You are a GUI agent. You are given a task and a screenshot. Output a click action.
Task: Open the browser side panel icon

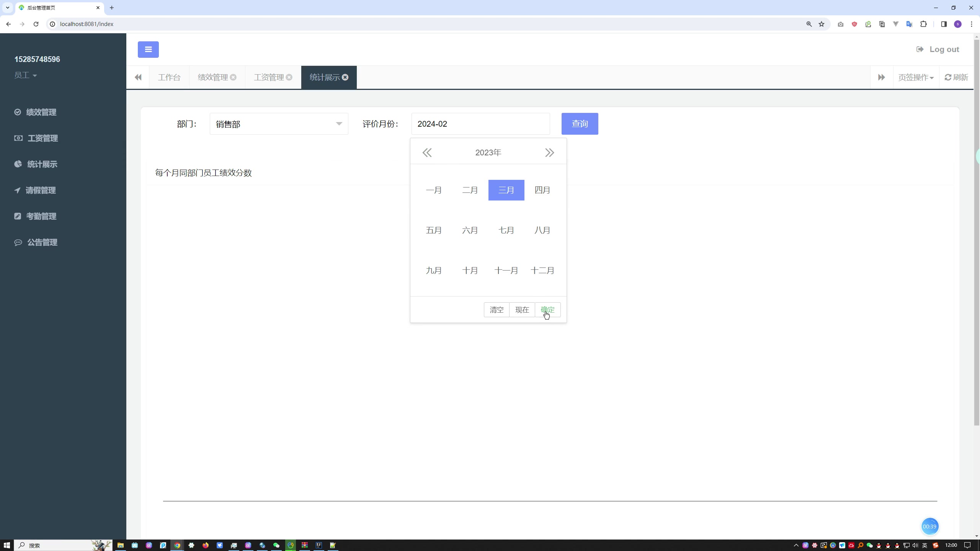(x=944, y=24)
